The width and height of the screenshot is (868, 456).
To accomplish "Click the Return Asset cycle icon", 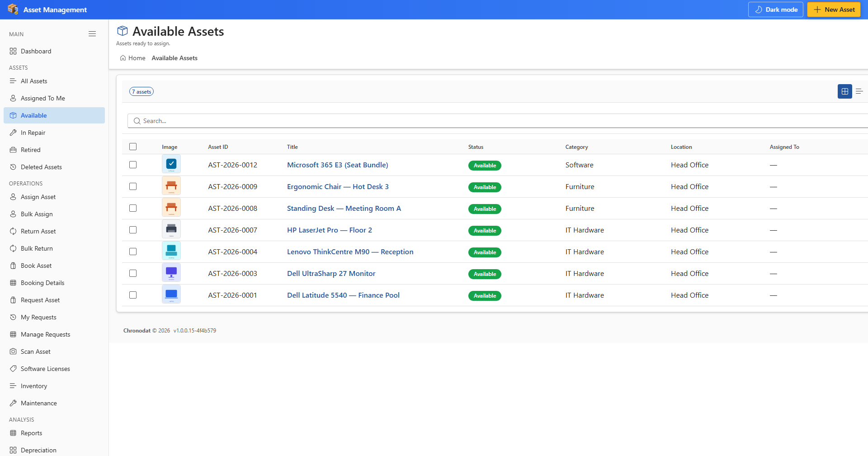I will [x=13, y=231].
